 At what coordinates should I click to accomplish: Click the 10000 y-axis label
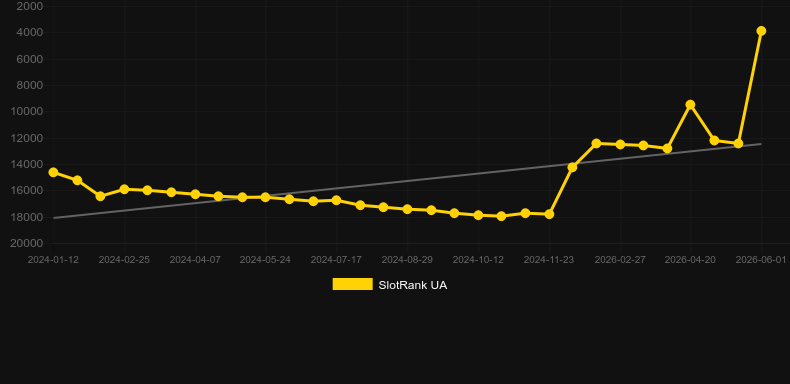(27, 112)
